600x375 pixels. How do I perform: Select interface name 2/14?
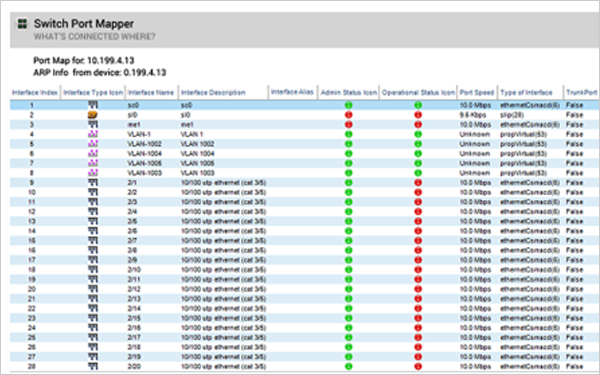point(134,308)
